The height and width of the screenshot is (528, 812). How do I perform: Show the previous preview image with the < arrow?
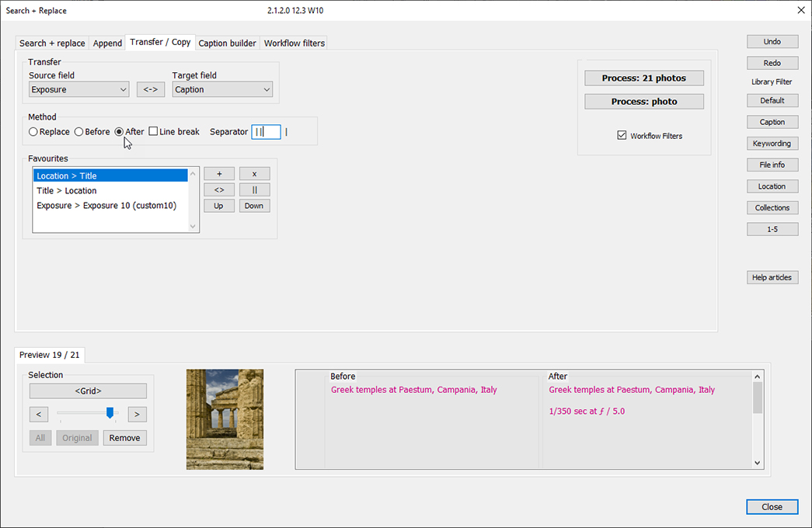click(x=38, y=414)
